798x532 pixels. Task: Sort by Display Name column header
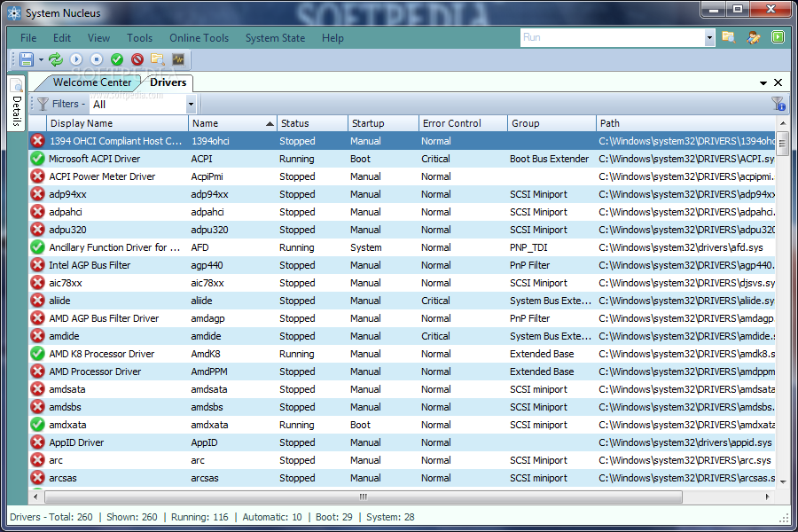[117, 123]
